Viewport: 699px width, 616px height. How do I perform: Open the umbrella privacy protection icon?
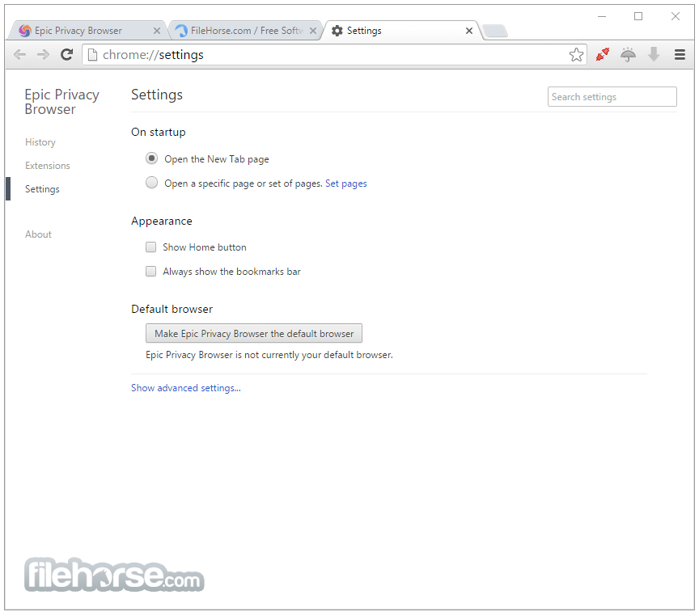[628, 55]
